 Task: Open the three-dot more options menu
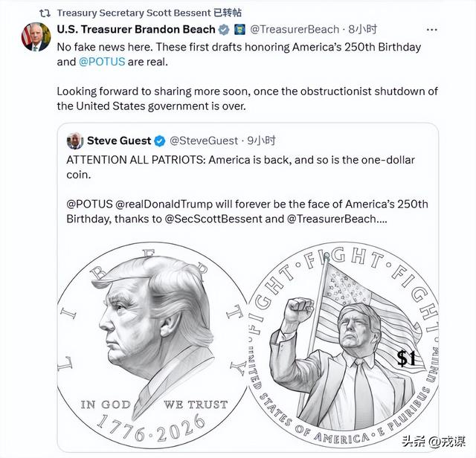tap(431, 30)
